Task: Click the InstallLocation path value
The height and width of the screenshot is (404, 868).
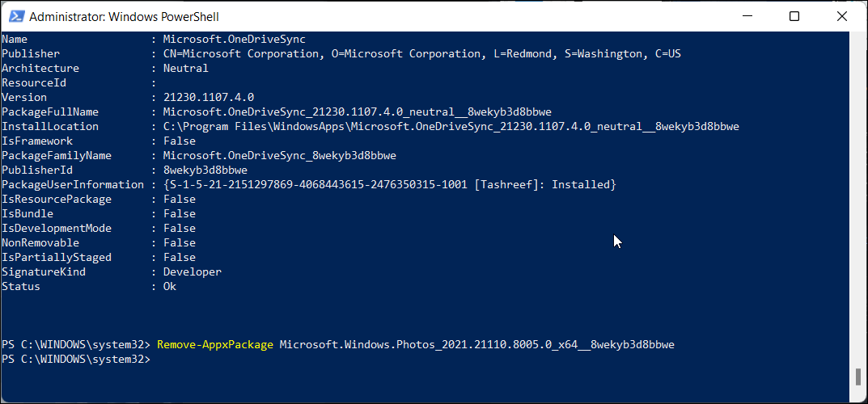Action: click(451, 126)
